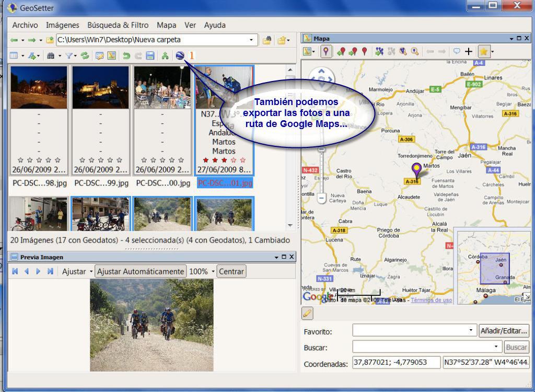The image size is (535, 392).
Task: Click the single red pin marker icon
Action: (364, 52)
